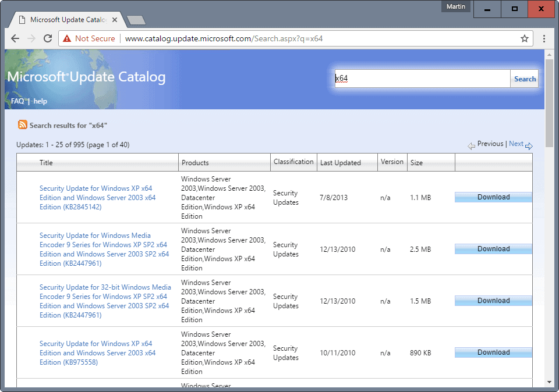Maximize the browser window
Screen dimensions: 559x392
[x=514, y=9]
